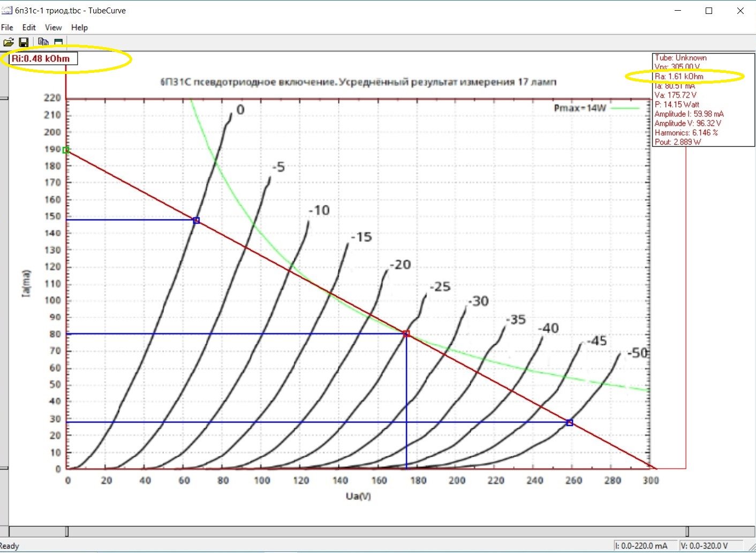Select the red operating point marker on the load line
Screen dimensions: 756x553
pos(406,334)
